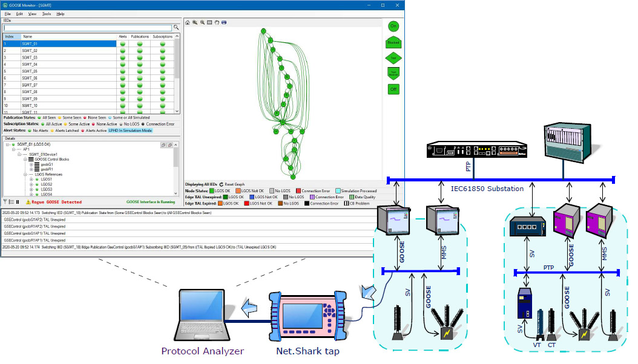The height and width of the screenshot is (364, 638).
Task: Click the 'LPHD In Simulation Mode' label
Action: click(x=130, y=131)
